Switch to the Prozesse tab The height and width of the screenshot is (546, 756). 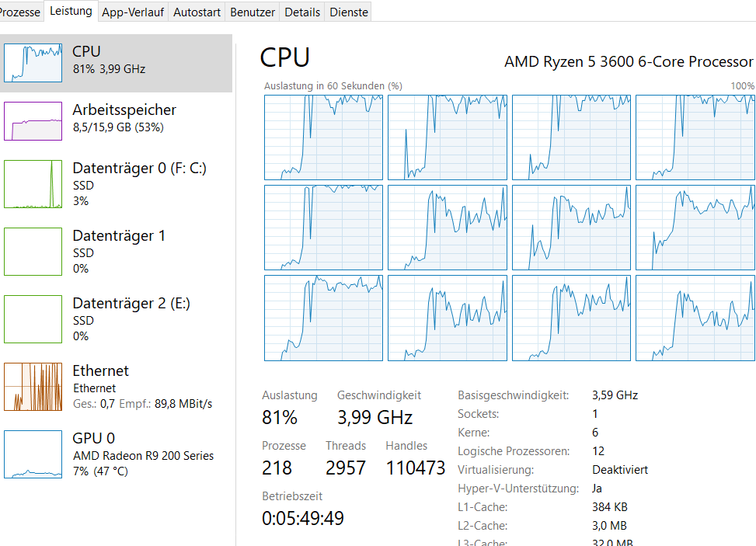19,12
